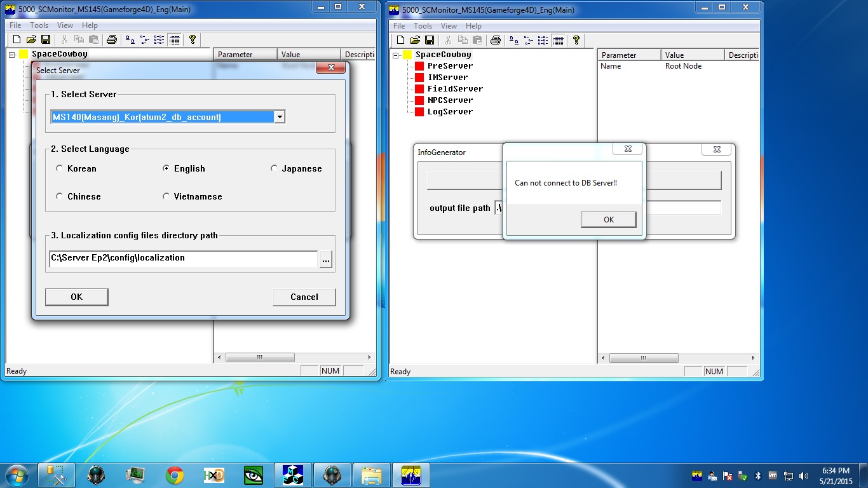Confirm the Select Server dialog with OK
Viewport: 868px width, 488px height.
[x=76, y=297]
